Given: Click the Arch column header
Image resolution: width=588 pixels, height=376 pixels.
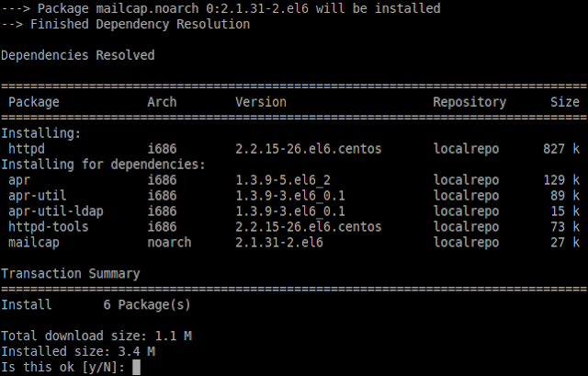Looking at the screenshot, I should point(162,102).
